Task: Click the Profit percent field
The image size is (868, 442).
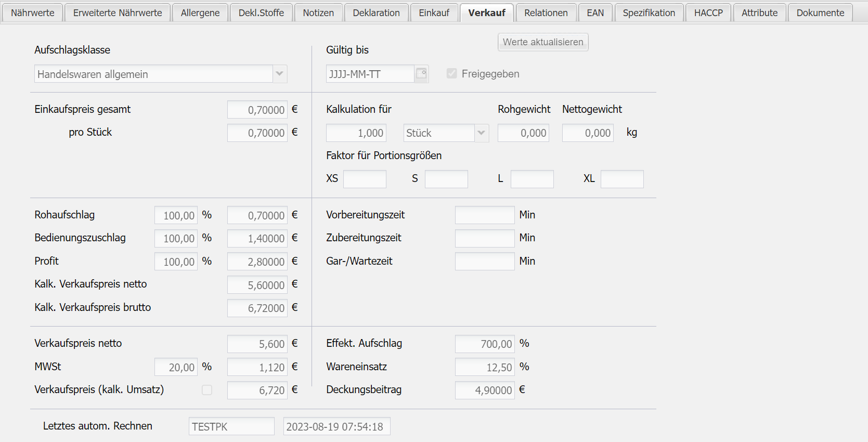Action: [x=176, y=262]
